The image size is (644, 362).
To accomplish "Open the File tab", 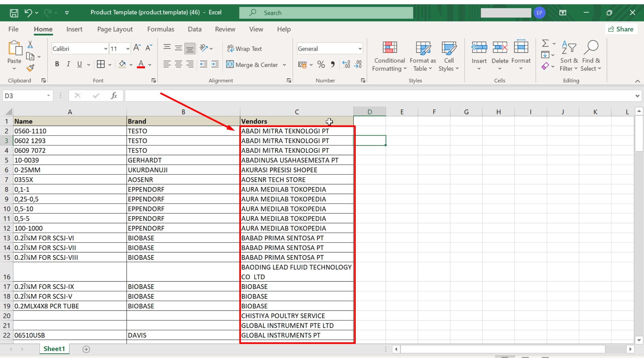I will pyautogui.click(x=13, y=29).
